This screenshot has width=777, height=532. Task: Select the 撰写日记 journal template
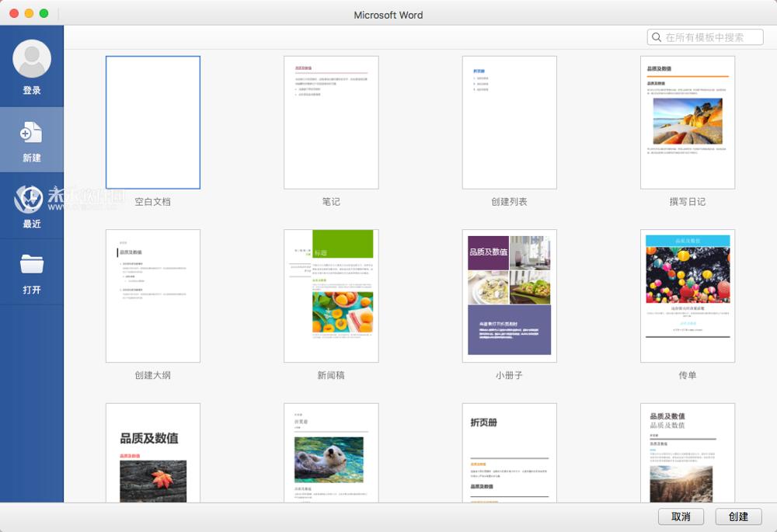click(x=688, y=121)
